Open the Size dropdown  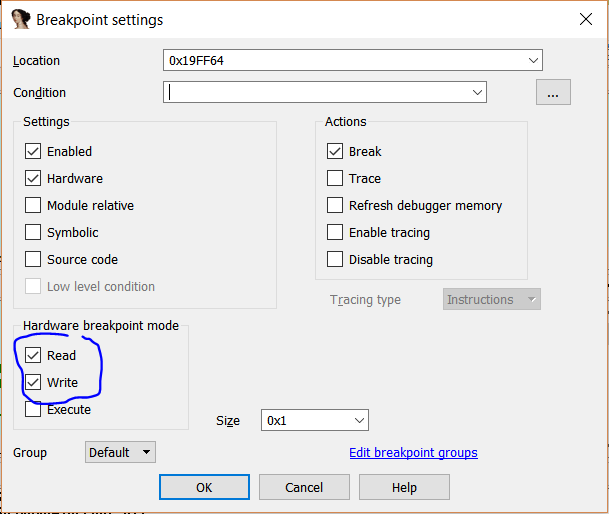click(359, 421)
